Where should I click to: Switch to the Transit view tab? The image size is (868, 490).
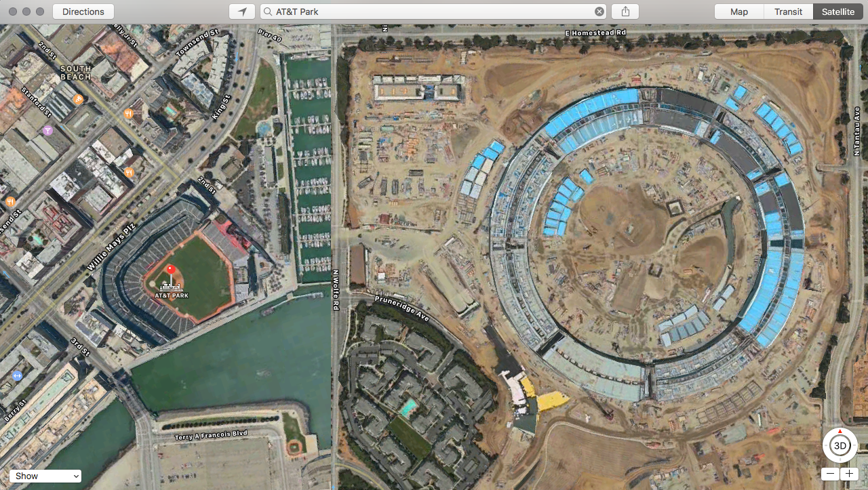789,12
